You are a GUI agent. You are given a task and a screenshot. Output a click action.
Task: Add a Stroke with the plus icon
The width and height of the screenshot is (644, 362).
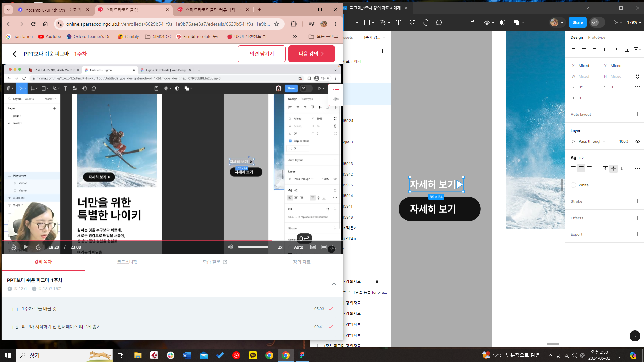click(637, 201)
